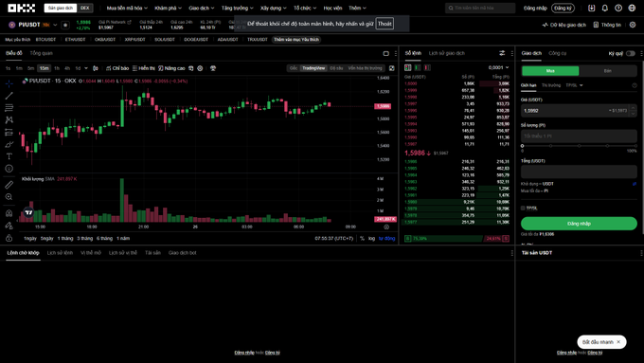This screenshot has height=363, width=644.
Task: Expand Giao dịch menu
Action: coord(201,8)
